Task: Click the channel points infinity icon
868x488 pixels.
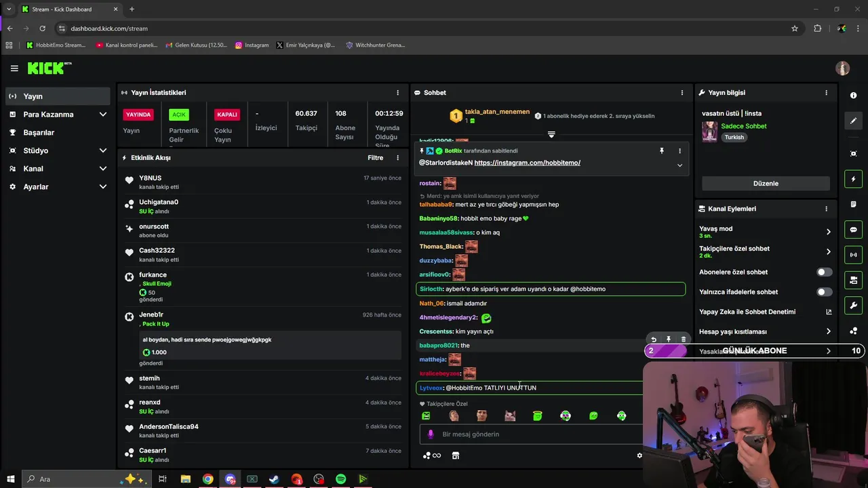Action: [432, 455]
